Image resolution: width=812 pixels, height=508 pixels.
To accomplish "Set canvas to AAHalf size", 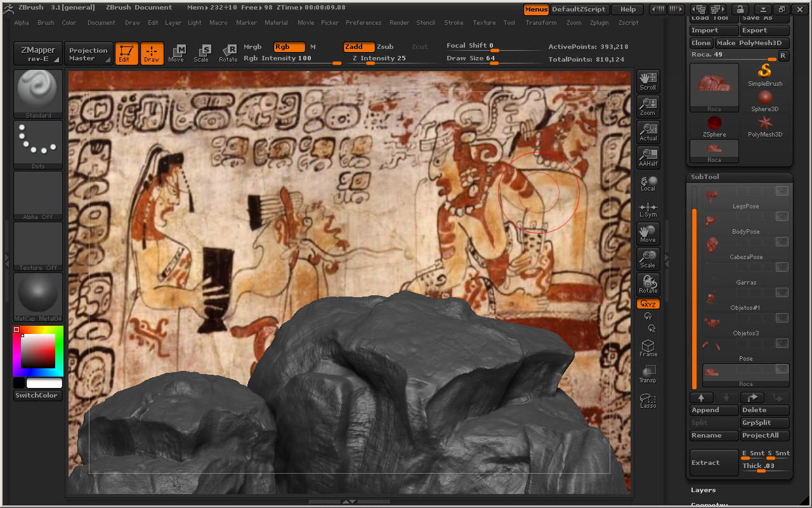I will click(x=648, y=157).
